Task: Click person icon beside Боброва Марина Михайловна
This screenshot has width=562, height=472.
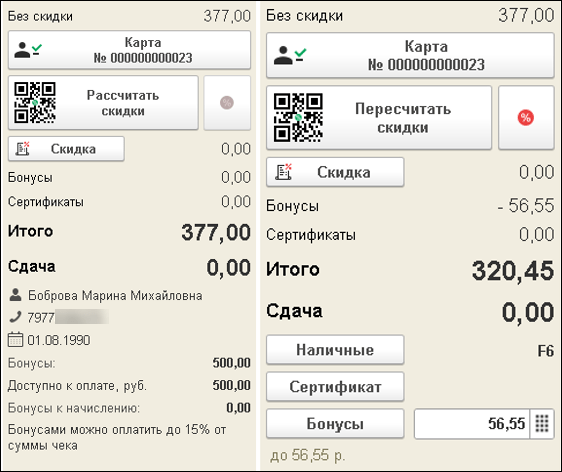Action: (x=15, y=295)
